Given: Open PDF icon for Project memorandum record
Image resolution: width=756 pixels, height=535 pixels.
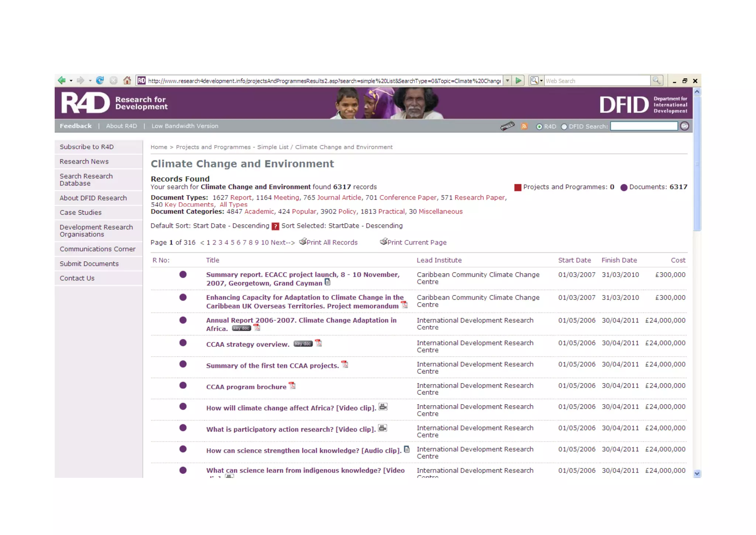Looking at the screenshot, I should (x=405, y=305).
